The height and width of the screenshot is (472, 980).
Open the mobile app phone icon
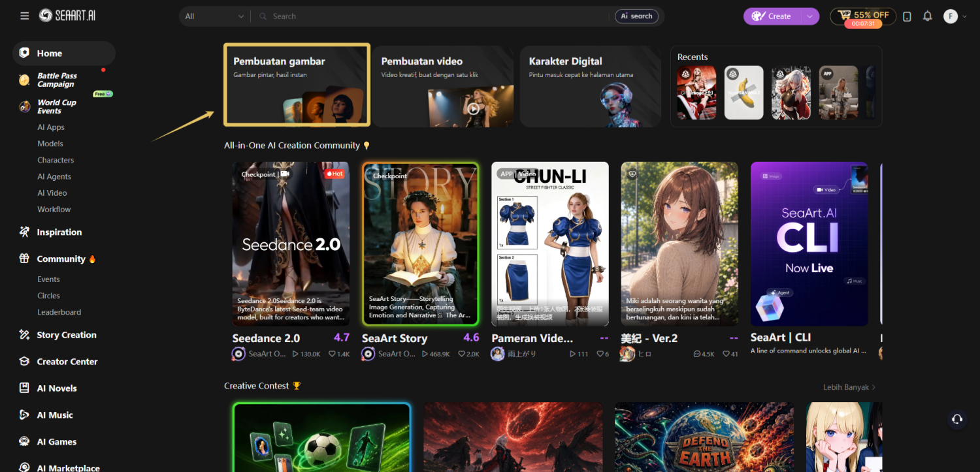[907, 16]
